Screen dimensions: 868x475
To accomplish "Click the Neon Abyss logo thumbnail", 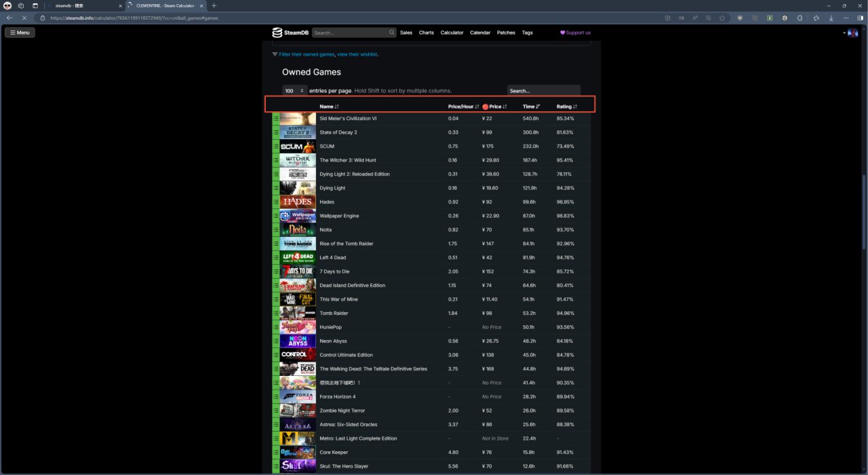I will [298, 341].
